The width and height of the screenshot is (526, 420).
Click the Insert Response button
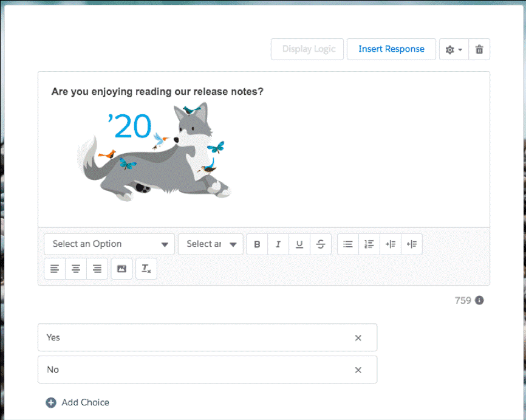point(391,49)
